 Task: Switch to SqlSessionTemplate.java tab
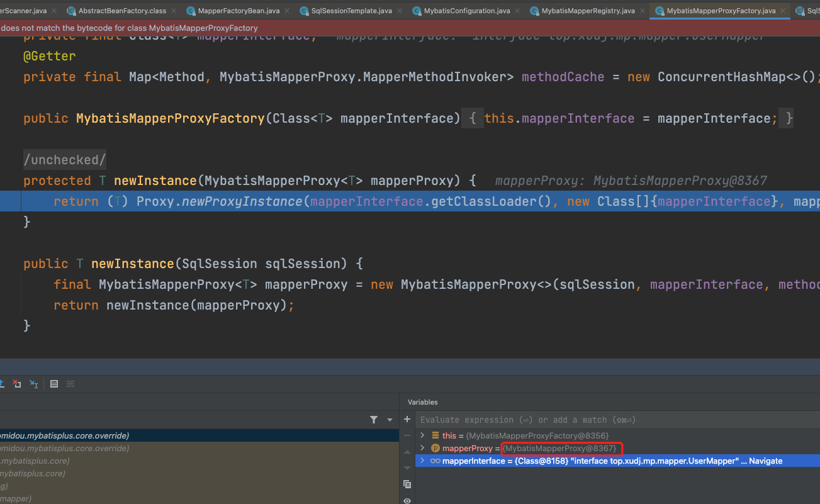point(351,11)
